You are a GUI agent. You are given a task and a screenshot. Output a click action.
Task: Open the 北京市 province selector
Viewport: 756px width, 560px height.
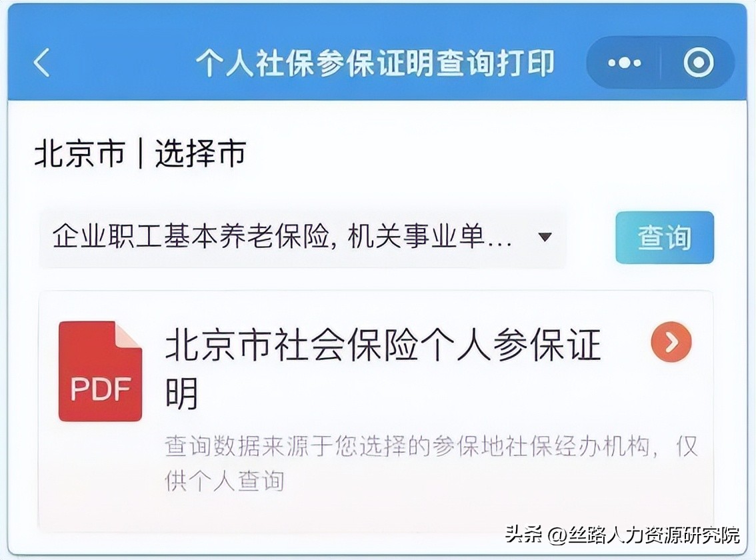click(x=79, y=154)
